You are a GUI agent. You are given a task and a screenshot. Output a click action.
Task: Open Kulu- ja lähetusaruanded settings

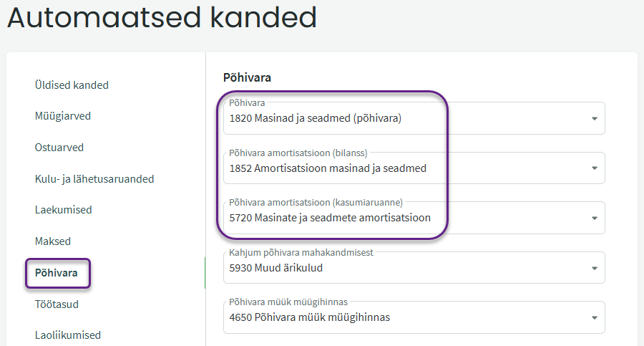pos(94,179)
